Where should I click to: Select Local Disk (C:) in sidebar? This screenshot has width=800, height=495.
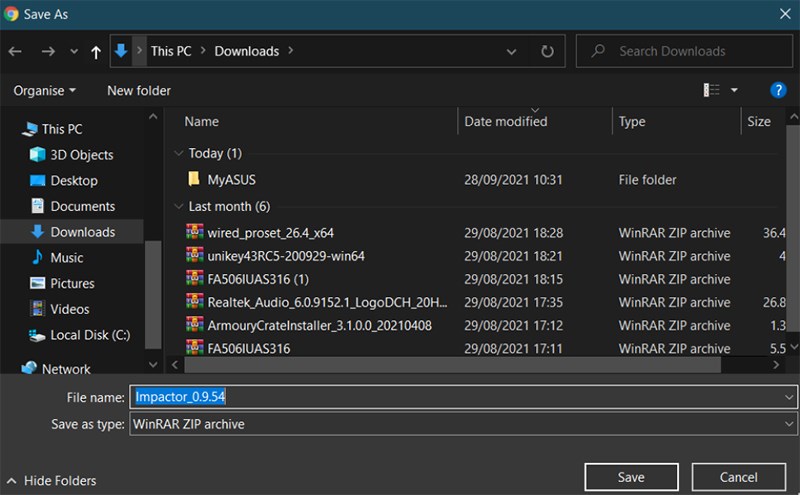pos(88,335)
